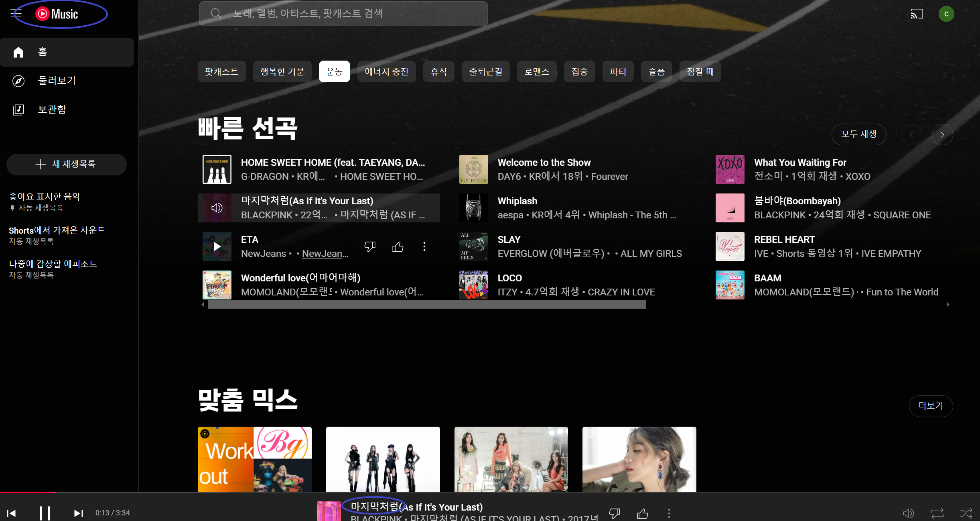Click the player volume icon

pyautogui.click(x=908, y=513)
